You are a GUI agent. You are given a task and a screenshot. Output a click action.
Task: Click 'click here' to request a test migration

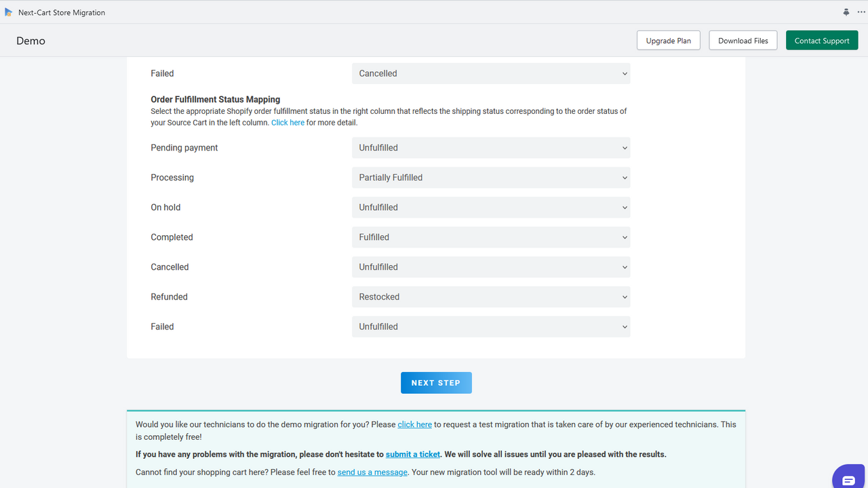click(x=414, y=424)
